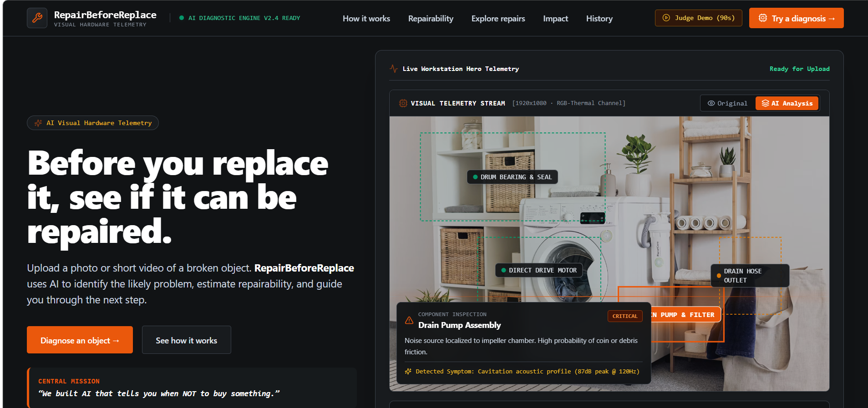
Task: Click the Live Workstation Hero Telemetry title
Action: pos(461,69)
